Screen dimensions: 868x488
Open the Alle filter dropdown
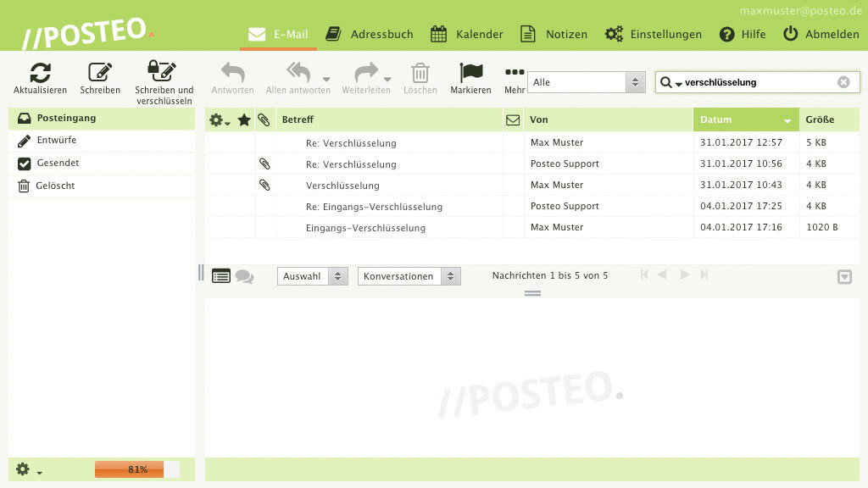point(587,82)
